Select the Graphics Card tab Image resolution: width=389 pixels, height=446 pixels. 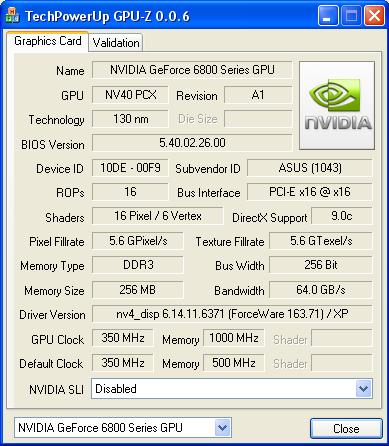(48, 41)
